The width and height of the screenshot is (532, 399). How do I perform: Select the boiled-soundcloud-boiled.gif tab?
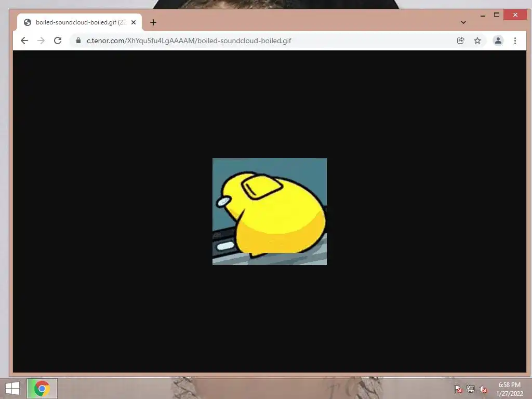point(79,22)
